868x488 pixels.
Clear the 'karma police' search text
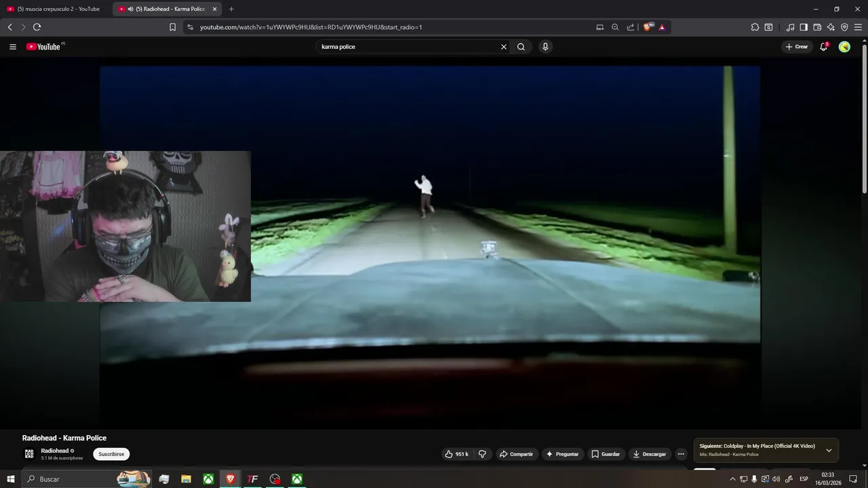(504, 47)
